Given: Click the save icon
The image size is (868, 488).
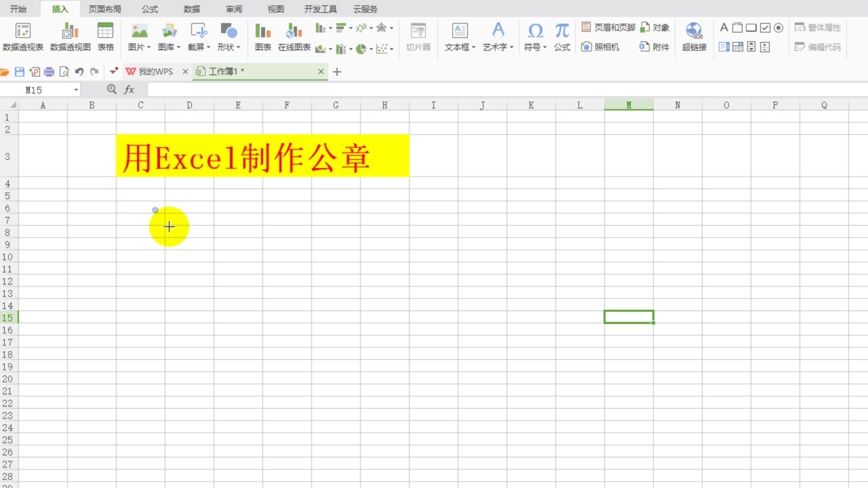Looking at the screenshot, I should pyautogui.click(x=20, y=72).
